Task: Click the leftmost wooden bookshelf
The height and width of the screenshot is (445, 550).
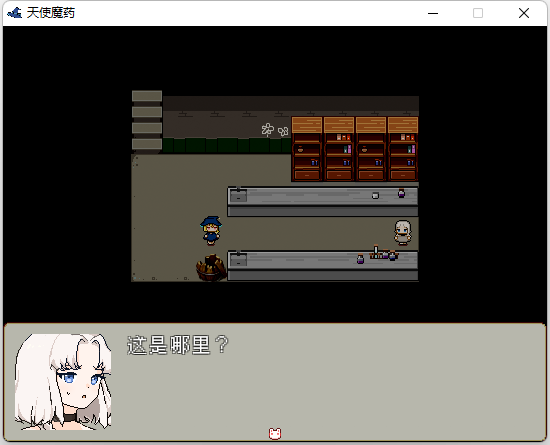Action: pyautogui.click(x=307, y=149)
